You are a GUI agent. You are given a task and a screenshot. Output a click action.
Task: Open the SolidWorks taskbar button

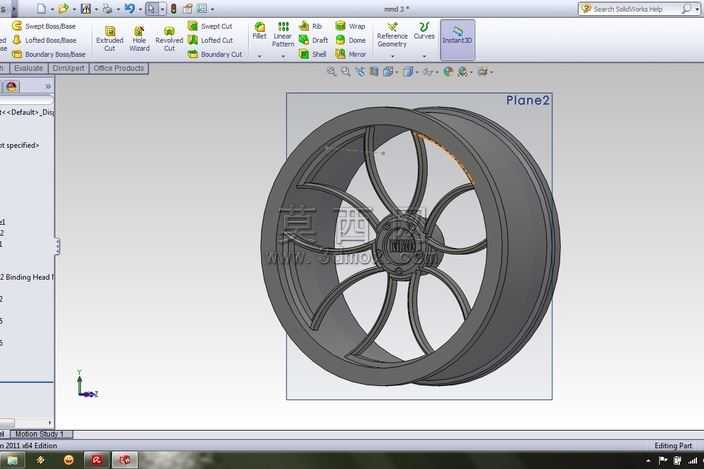coord(124,460)
